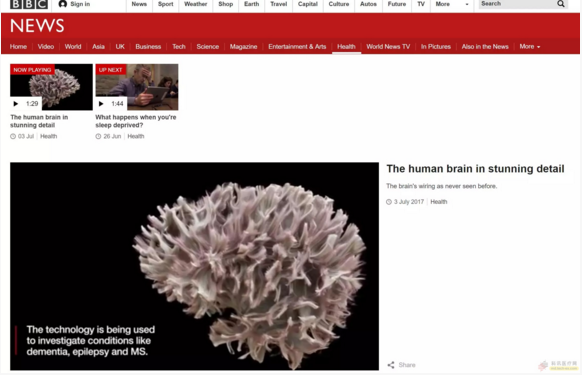Click the Search input field
582x375 pixels.
[x=517, y=4]
